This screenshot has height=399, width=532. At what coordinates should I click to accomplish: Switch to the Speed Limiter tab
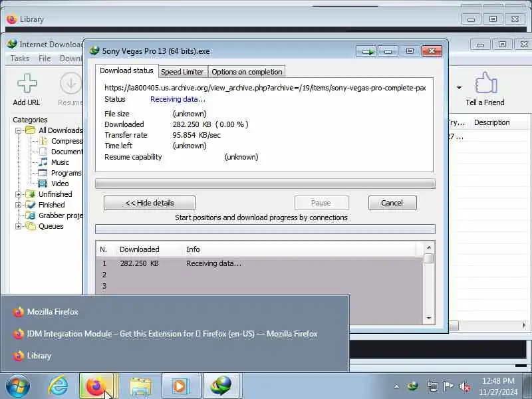click(x=182, y=72)
